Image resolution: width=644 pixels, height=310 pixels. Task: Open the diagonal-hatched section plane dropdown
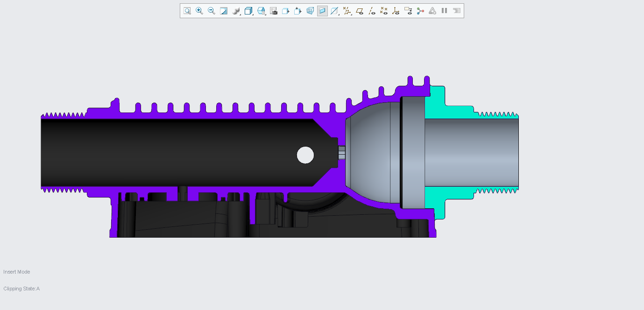pyautogui.click(x=335, y=11)
